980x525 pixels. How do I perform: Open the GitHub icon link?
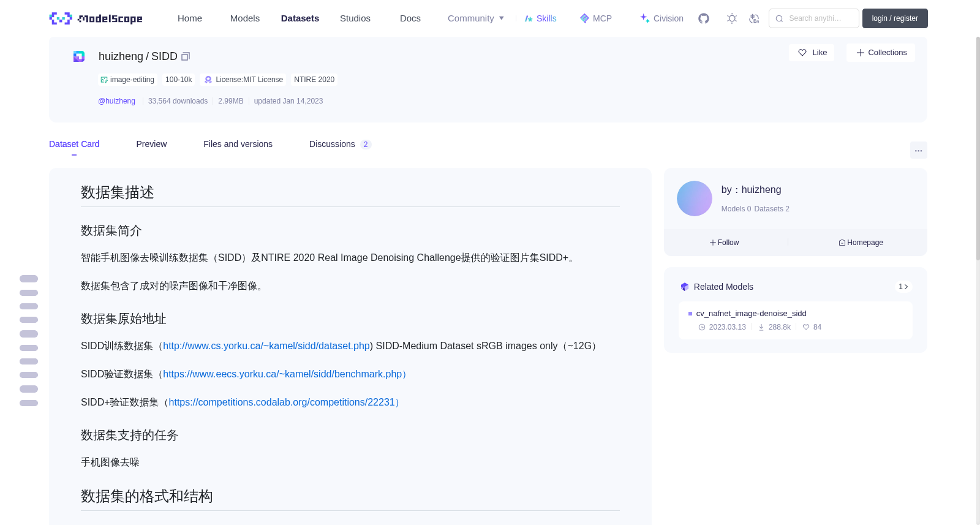click(704, 18)
